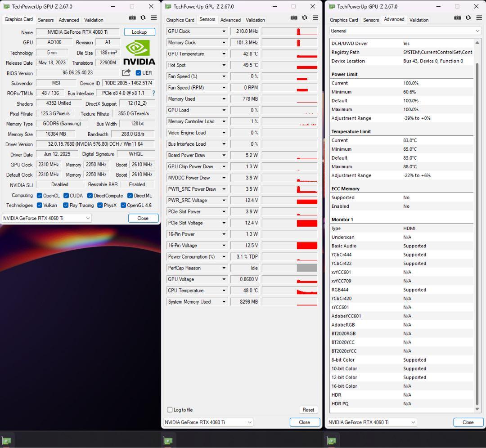Click the Lookup button
This screenshot has height=448, width=486.
tap(139, 32)
